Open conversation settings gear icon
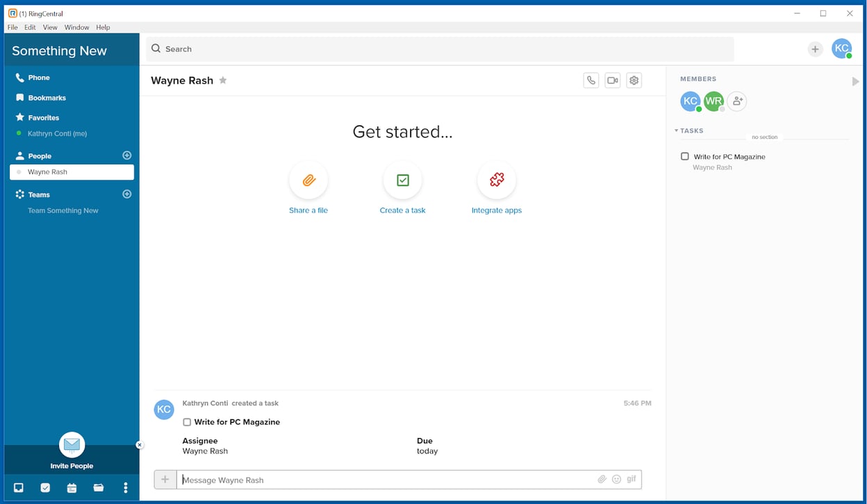The image size is (867, 504). coord(634,81)
